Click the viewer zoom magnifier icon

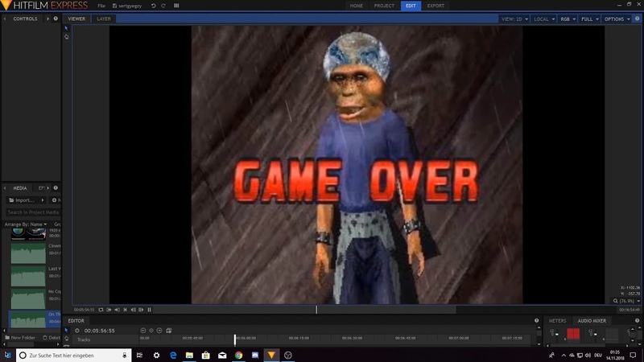pos(616,301)
